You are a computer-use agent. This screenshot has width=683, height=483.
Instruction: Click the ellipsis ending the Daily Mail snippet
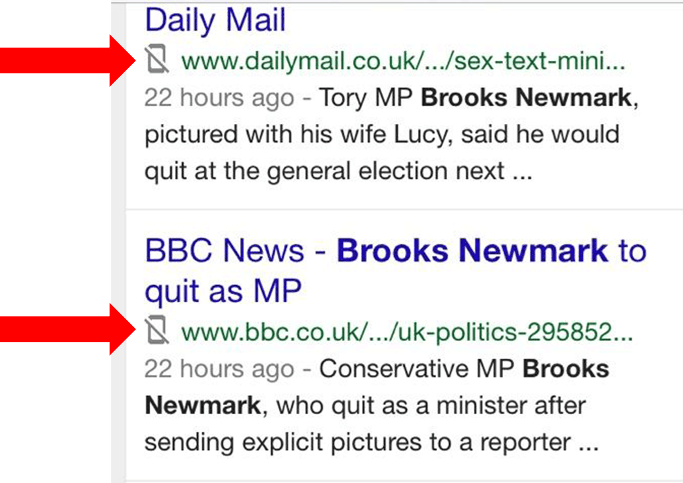pyautogui.click(x=521, y=172)
